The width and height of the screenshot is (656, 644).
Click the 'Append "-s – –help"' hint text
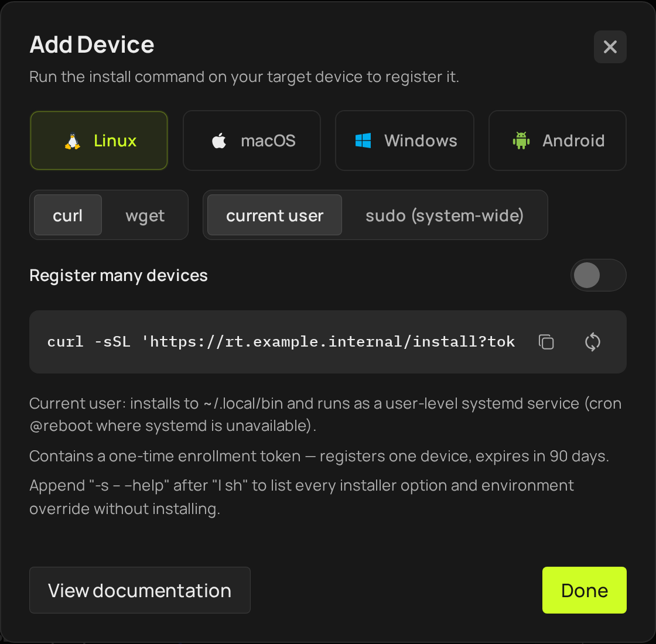click(302, 497)
